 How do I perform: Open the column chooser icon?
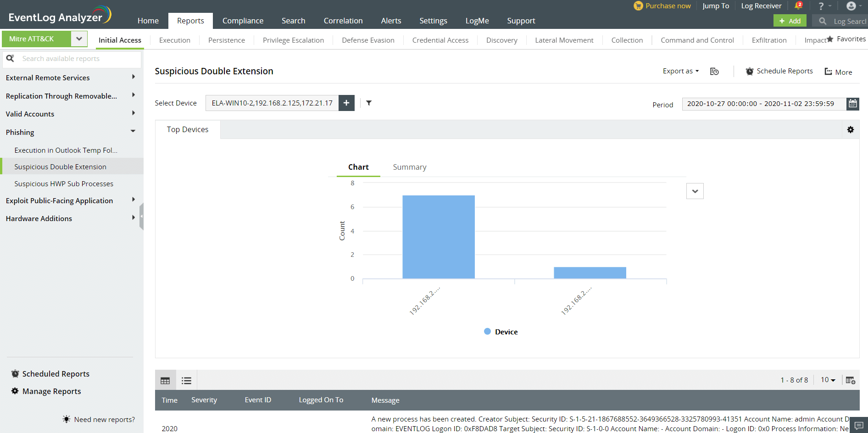(851, 380)
